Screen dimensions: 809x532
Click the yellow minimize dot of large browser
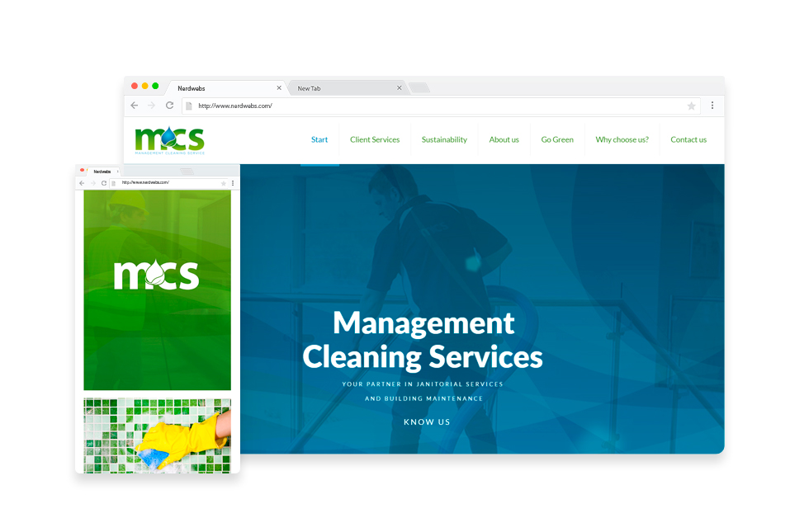145,86
